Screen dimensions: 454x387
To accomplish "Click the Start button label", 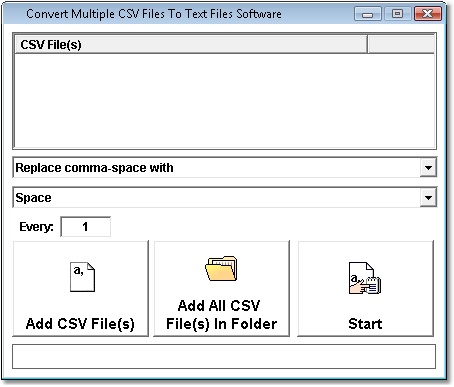I will click(x=365, y=324).
